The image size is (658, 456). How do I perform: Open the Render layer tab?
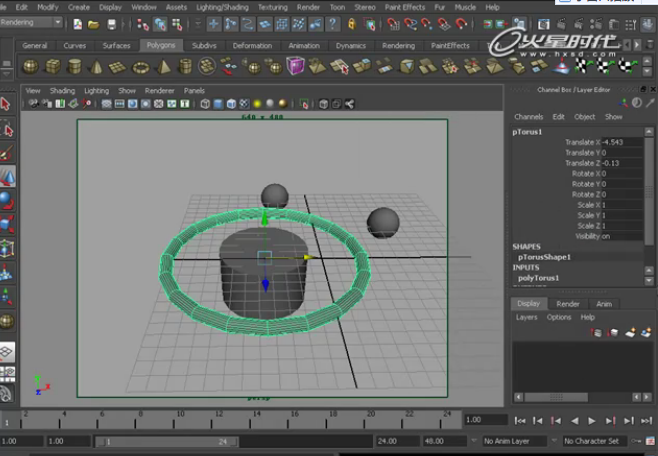(x=568, y=304)
